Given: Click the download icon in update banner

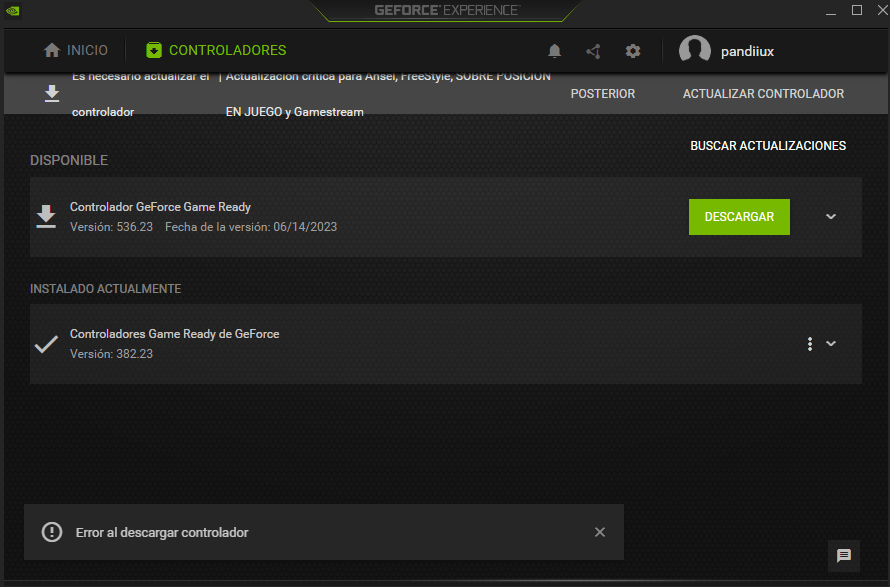Looking at the screenshot, I should click(52, 94).
